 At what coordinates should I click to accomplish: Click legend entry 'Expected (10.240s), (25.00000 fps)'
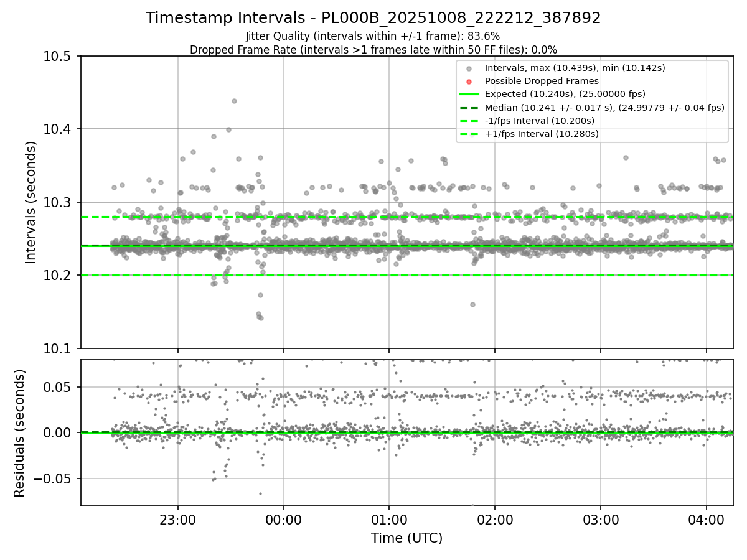pyautogui.click(x=565, y=94)
